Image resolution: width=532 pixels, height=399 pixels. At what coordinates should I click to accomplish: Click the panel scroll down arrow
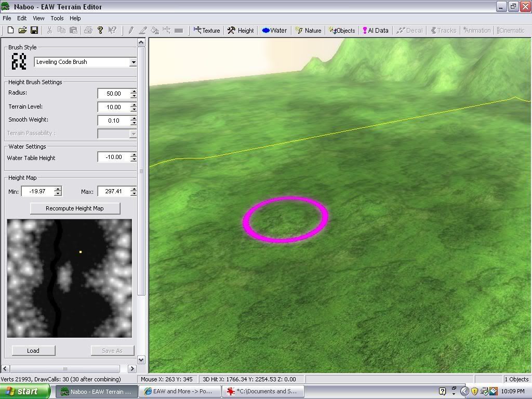tap(141, 360)
